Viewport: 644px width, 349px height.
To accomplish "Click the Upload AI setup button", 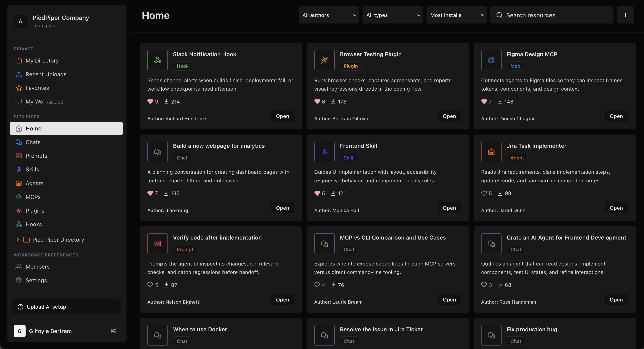I will [x=66, y=307].
